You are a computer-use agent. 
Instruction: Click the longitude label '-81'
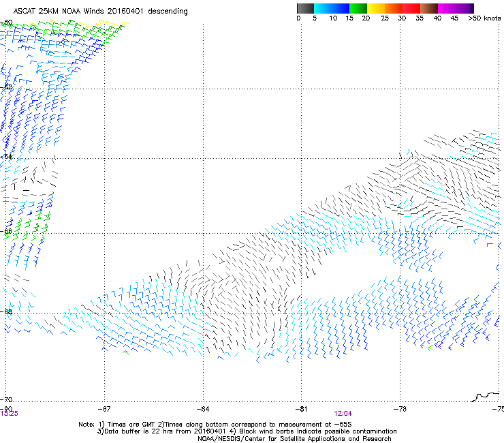click(x=301, y=409)
